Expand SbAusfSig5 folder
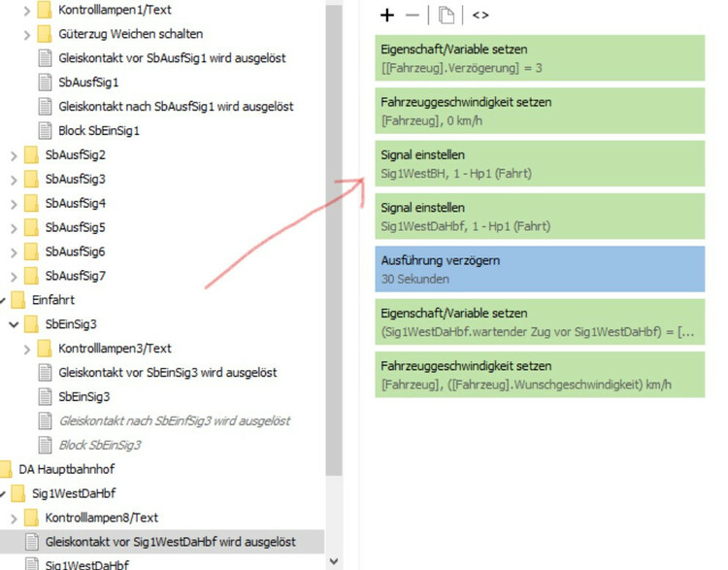This screenshot has height=570, width=728. [x=14, y=228]
